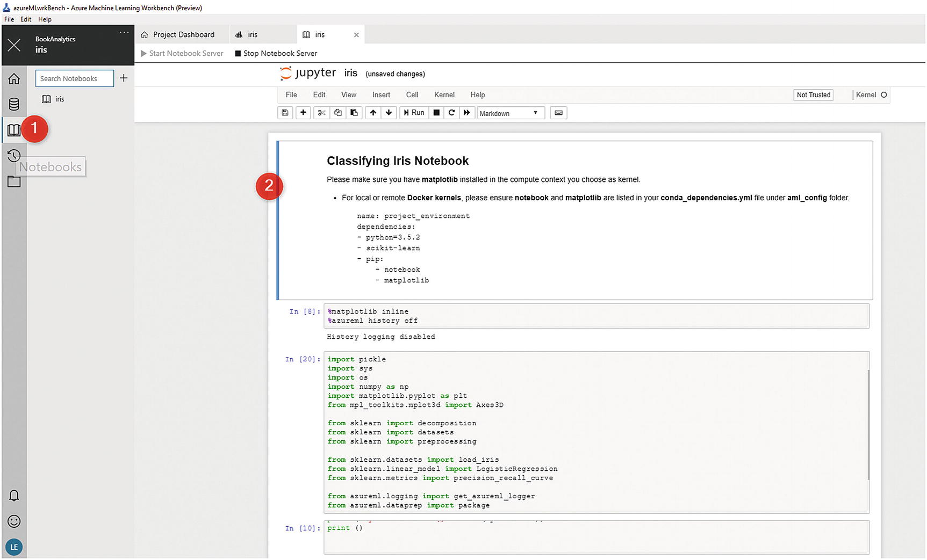Image resolution: width=927 pixels, height=560 pixels.
Task: Paste a cell using the clipboard icon
Action: coord(354,113)
